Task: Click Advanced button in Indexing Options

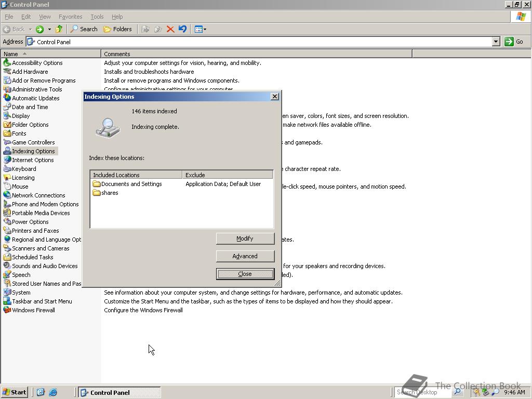Action: coord(245,256)
